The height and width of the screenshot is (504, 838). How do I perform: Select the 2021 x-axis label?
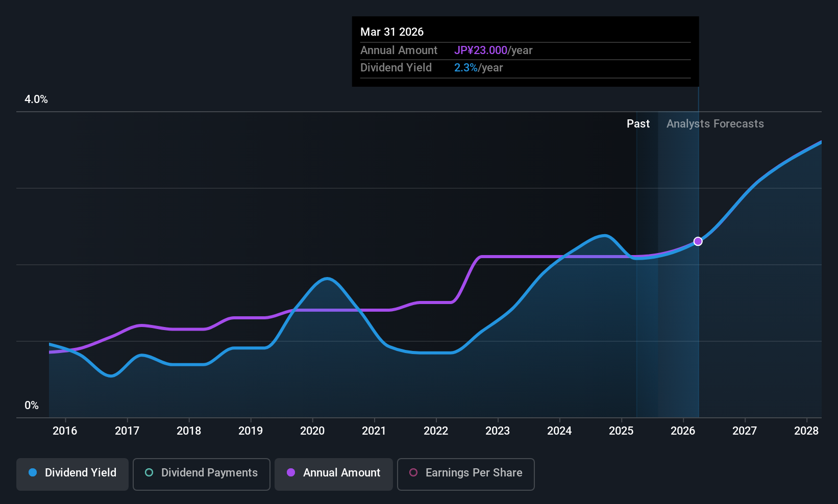[x=374, y=431]
